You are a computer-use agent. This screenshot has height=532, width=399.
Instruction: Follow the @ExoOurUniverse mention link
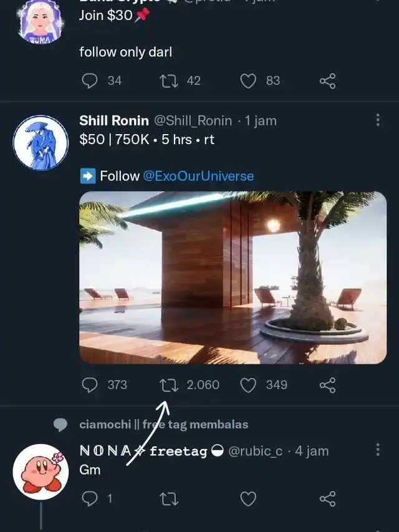coord(198,176)
